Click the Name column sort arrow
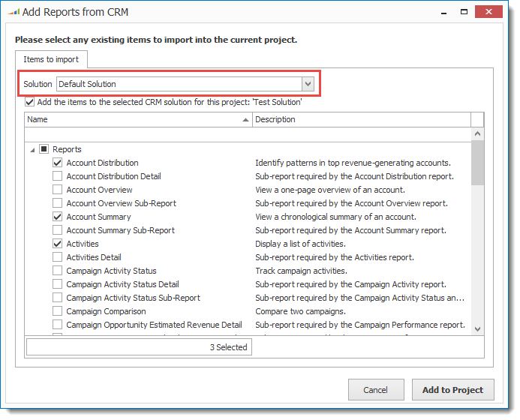Viewport: 520px width, 420px height. 245,120
